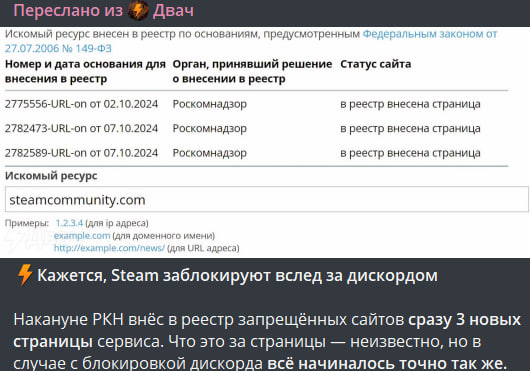
Task: Select entry '2775556-URL-on от 02.10.2024'
Action: 81,104
